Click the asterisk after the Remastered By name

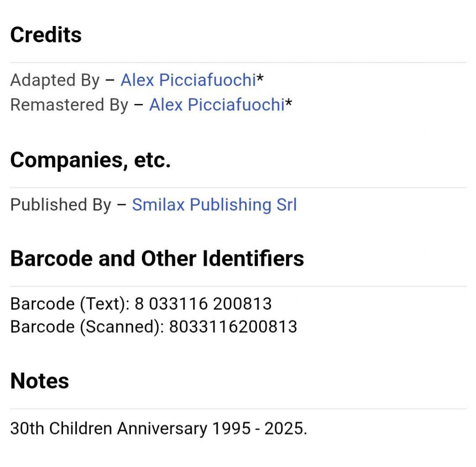[288, 103]
